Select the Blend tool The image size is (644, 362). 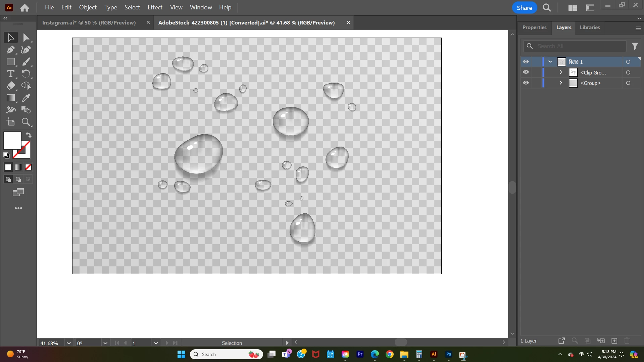coord(26,110)
